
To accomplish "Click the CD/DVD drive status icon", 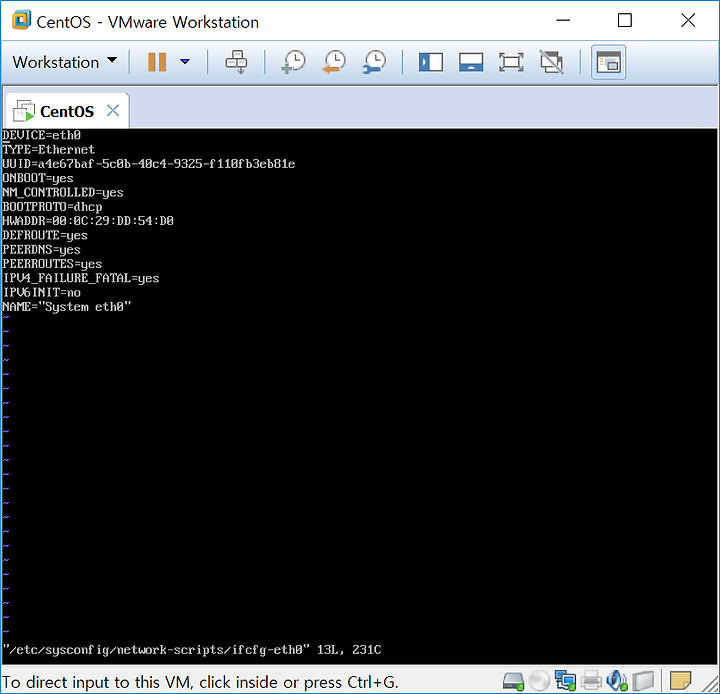I will click(x=540, y=681).
